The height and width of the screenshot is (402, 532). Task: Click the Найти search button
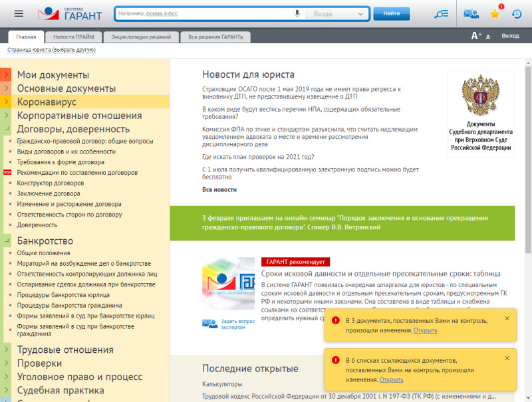click(391, 13)
